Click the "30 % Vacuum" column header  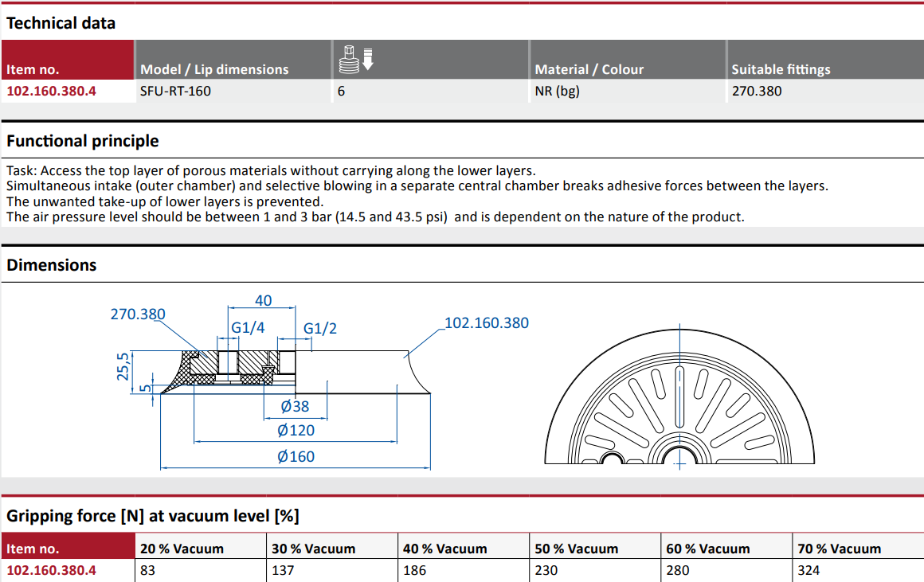pyautogui.click(x=314, y=549)
